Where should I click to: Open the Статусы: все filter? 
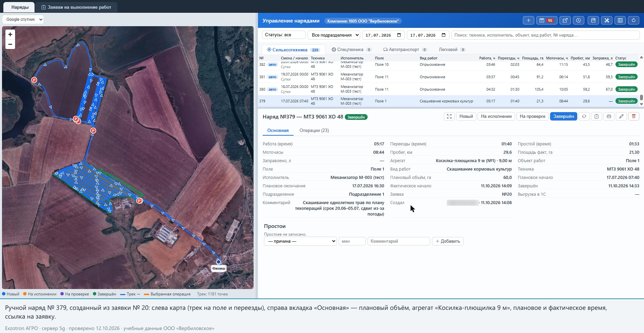283,35
